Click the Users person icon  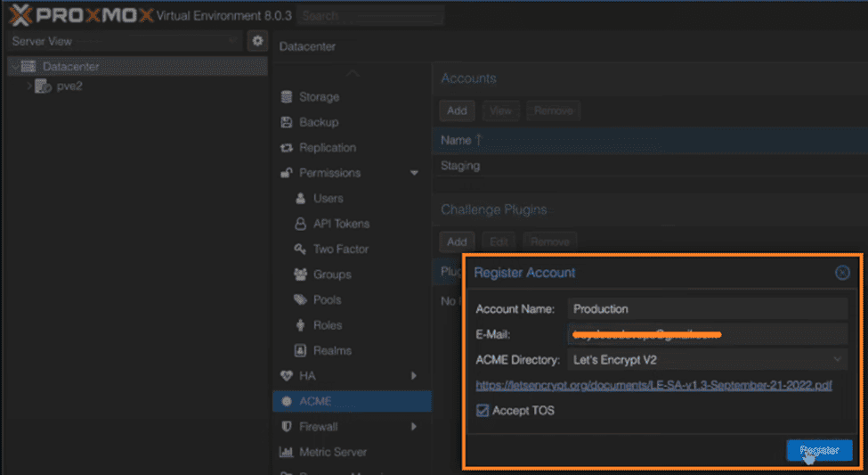301,199
